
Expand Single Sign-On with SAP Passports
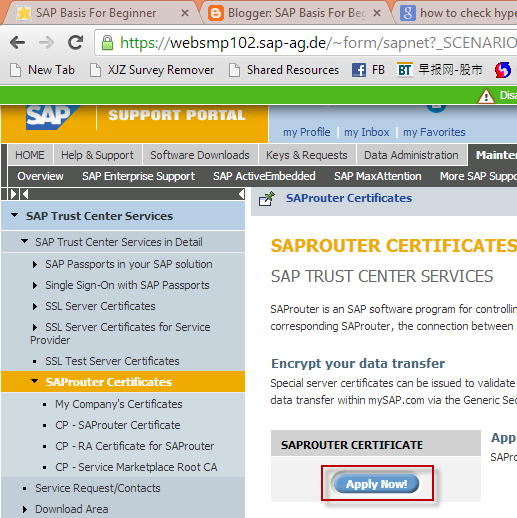pyautogui.click(x=35, y=286)
